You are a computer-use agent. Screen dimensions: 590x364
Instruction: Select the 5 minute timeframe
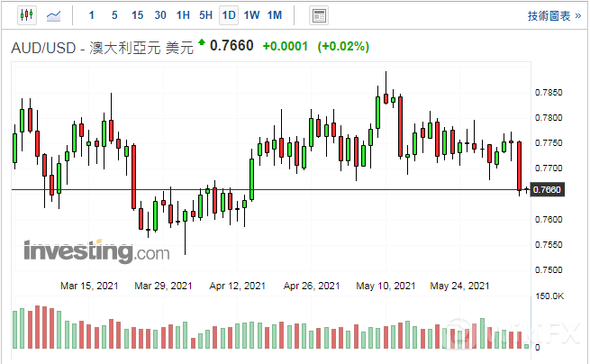coord(113,15)
